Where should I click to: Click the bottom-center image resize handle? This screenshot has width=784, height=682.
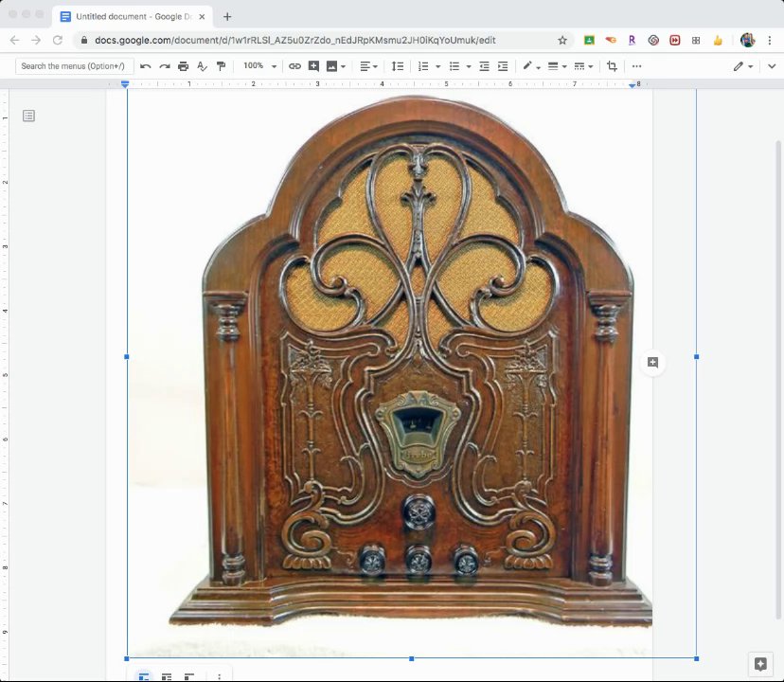pos(412,659)
